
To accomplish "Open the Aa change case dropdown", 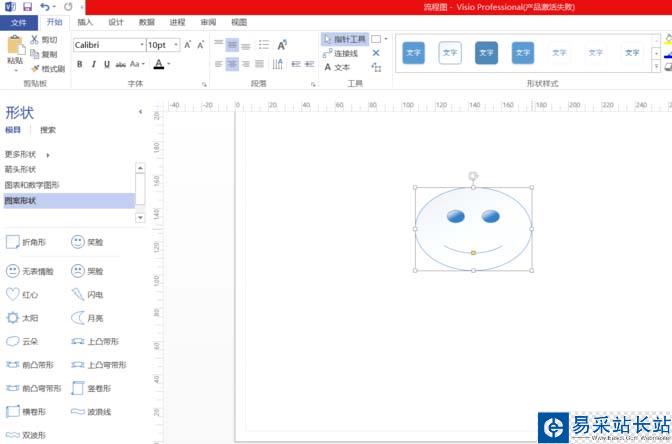I will tap(137, 64).
